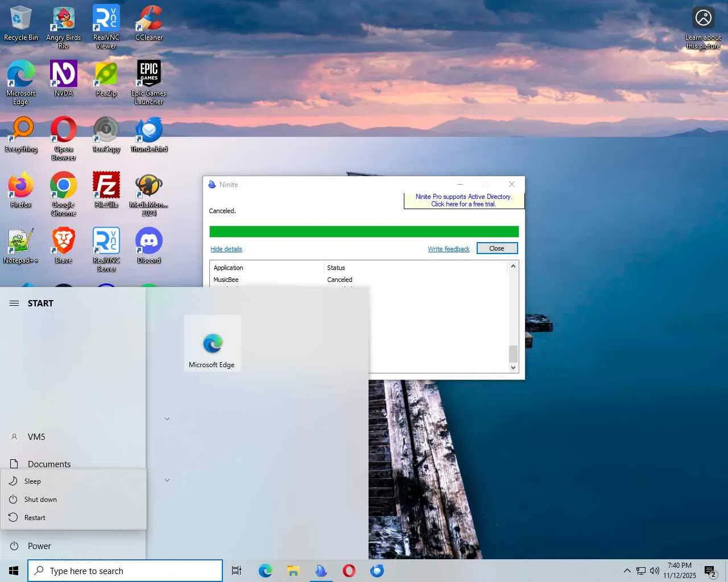The image size is (728, 582).
Task: Choose Sleep from the power menu
Action: (73, 481)
